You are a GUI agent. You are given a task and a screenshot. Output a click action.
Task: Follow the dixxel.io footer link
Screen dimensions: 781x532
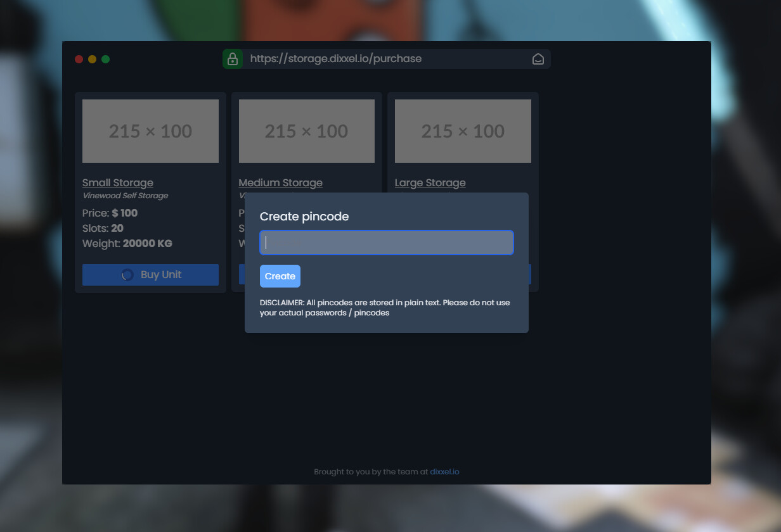tap(444, 472)
